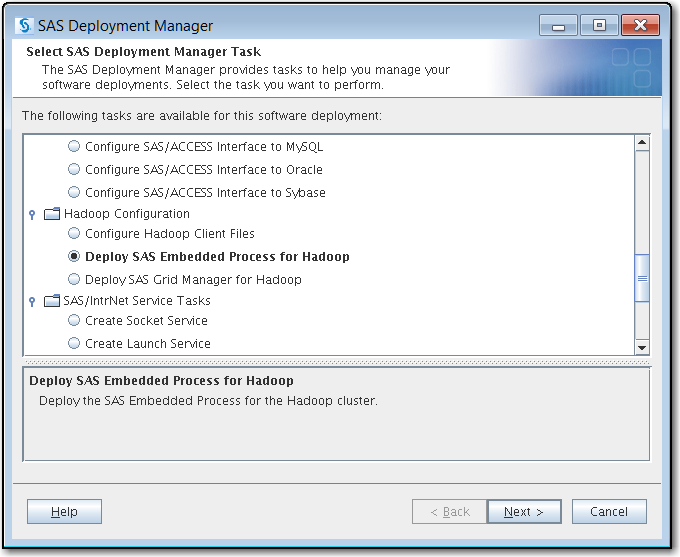680x557 pixels.
Task: Click the SAS/IntrNet Service Tasks folder icon
Action: [52, 300]
